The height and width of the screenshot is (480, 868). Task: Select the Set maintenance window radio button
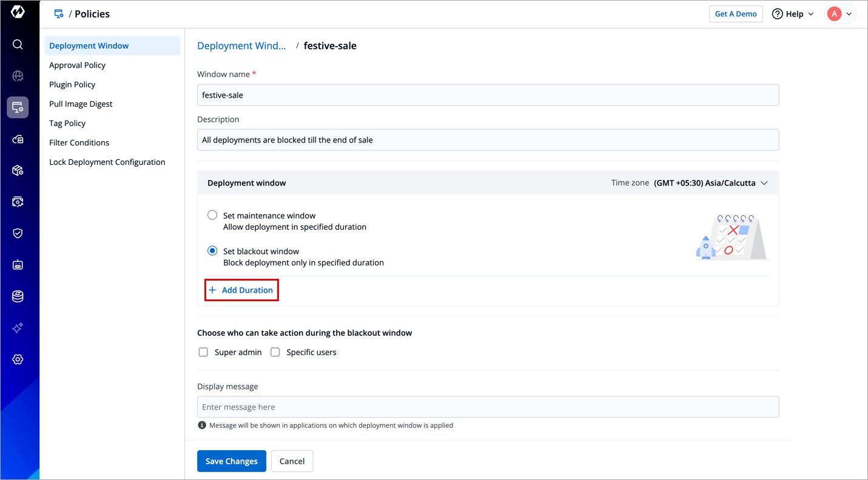pos(212,215)
